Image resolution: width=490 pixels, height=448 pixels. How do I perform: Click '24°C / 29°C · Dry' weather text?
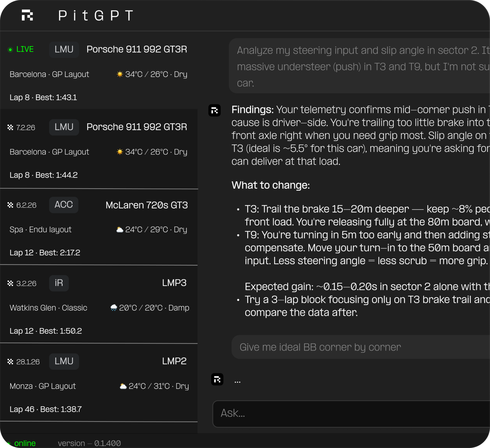(x=156, y=229)
